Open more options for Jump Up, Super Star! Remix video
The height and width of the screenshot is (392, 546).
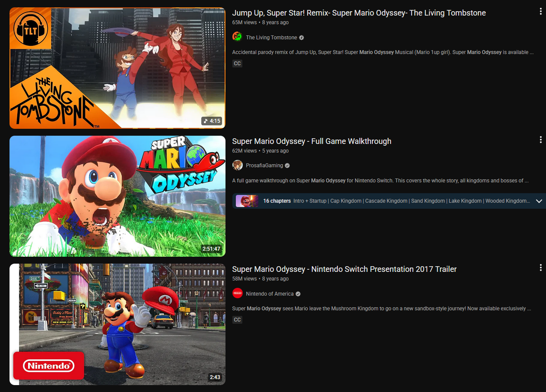pos(540,12)
